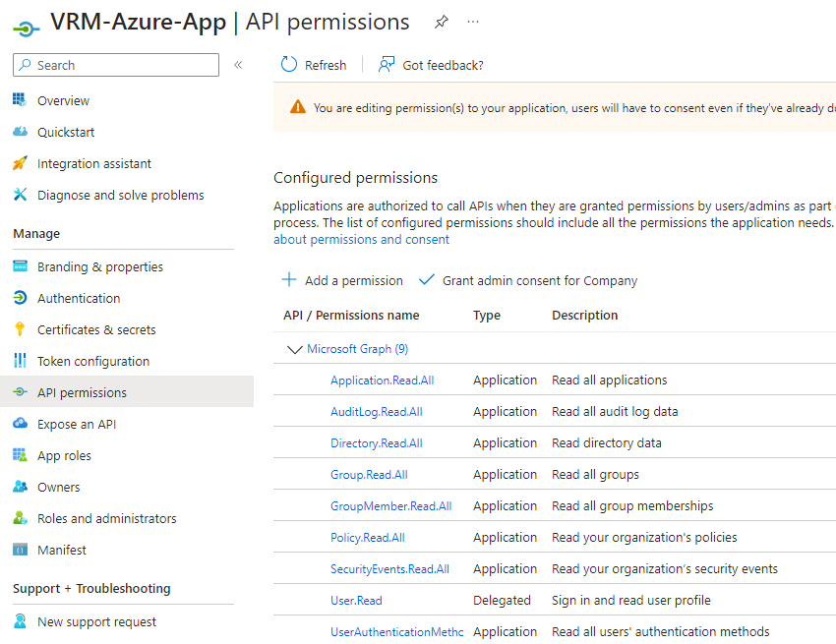Viewport: 836px width, 644px height.
Task: Grant admin consent for Company
Action: [540, 280]
